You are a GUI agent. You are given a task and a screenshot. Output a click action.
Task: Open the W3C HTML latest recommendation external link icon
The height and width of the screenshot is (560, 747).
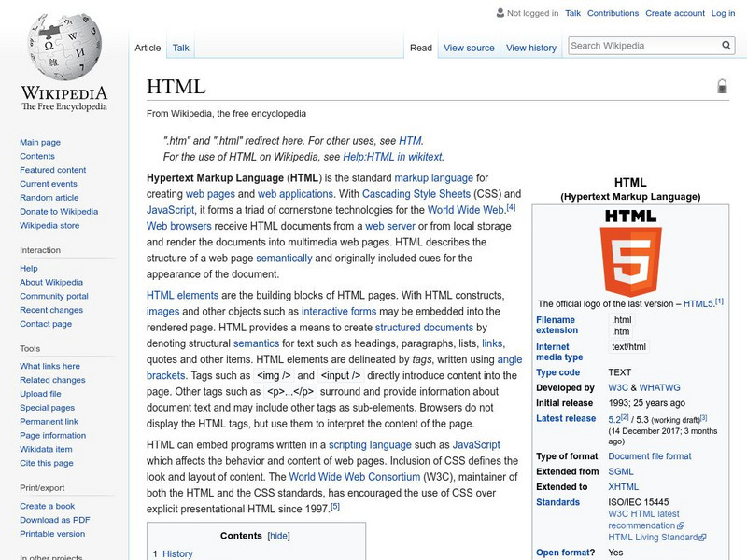[681, 525]
